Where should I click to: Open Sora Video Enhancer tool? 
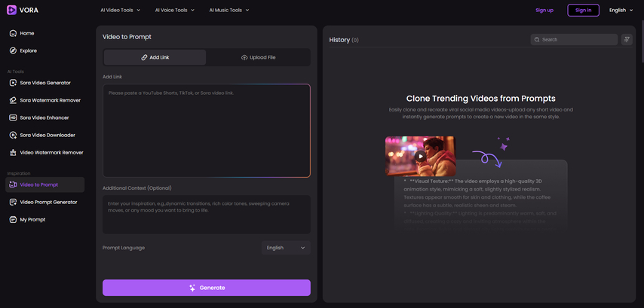[44, 117]
